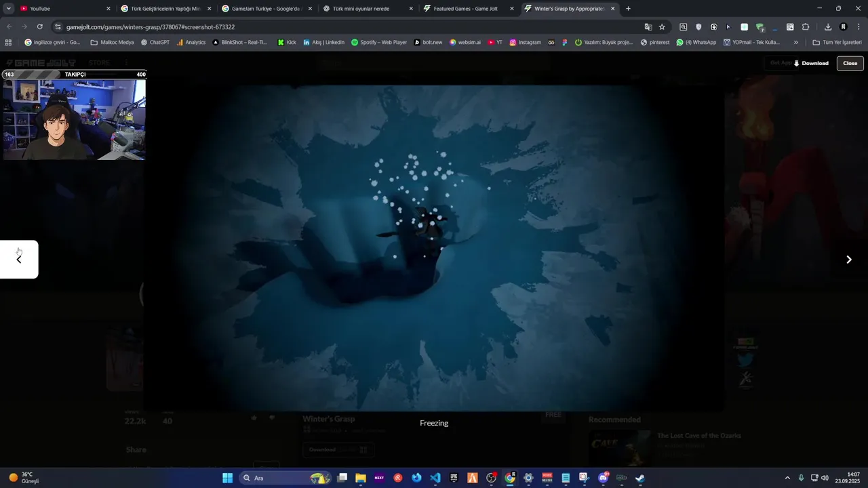Open Chrome three-dot menu
This screenshot has width=868, height=488.
tap(859, 27)
